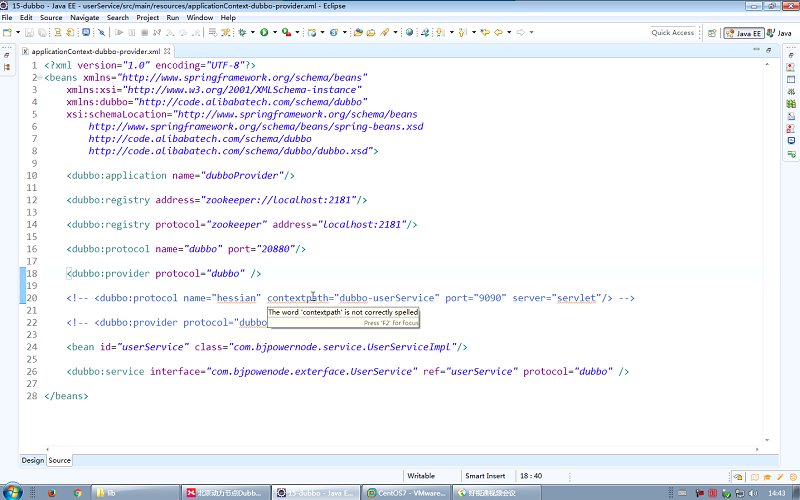Click the Open Perspective icon
This screenshot has width=800, height=500.
[x=710, y=33]
